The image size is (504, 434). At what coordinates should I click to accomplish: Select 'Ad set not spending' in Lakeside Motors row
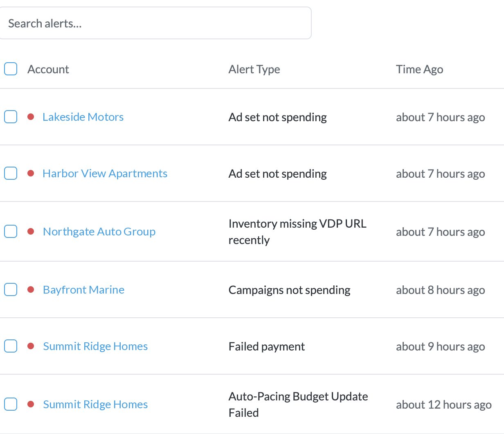(x=277, y=118)
